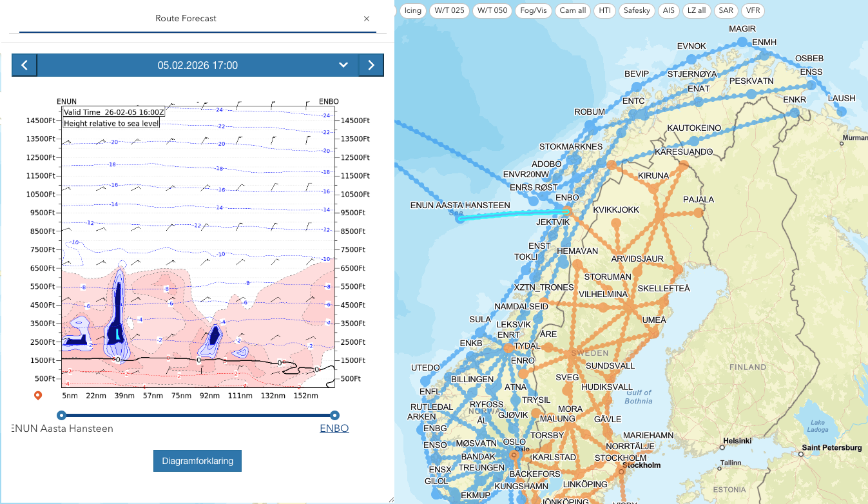Viewport: 868px width, 504px height.
Task: Close the Route Forecast panel
Action: point(367,19)
